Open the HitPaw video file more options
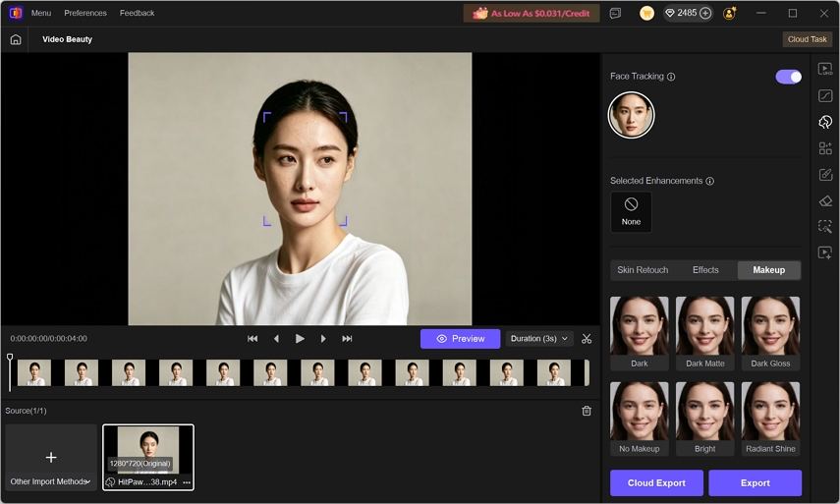Image resolution: width=840 pixels, height=504 pixels. point(187,482)
